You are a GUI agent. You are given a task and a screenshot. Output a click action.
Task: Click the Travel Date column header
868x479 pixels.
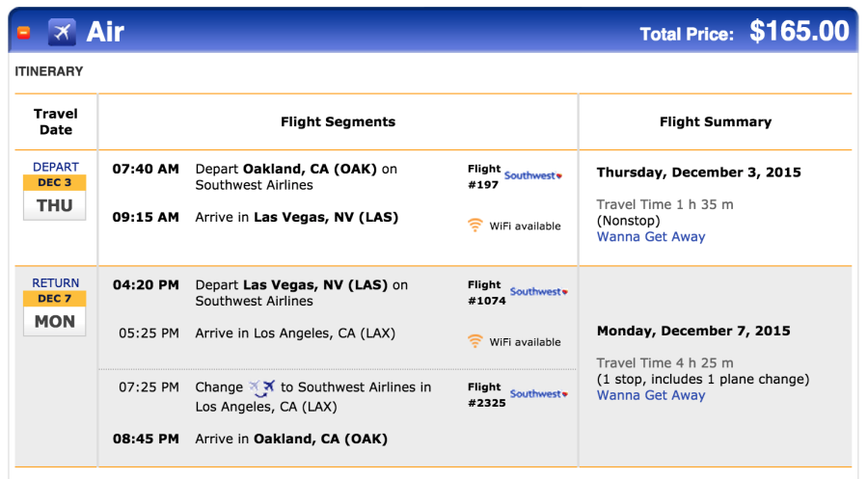(x=55, y=121)
